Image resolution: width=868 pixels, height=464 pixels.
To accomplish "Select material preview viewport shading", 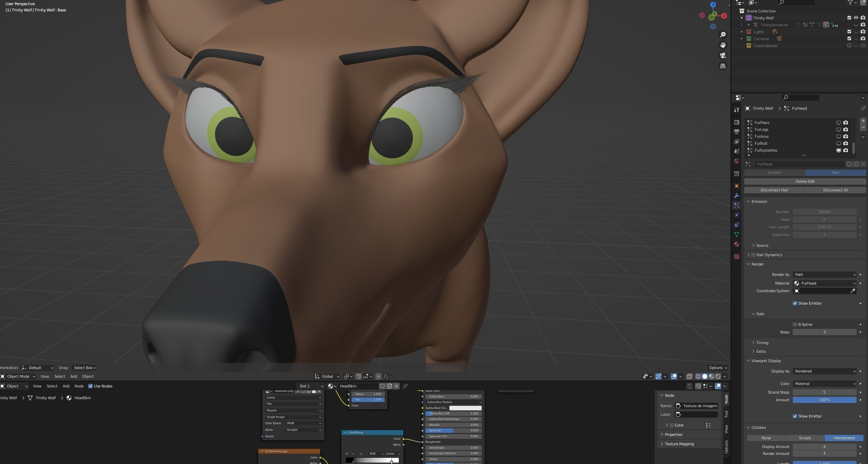I will pos(711,376).
